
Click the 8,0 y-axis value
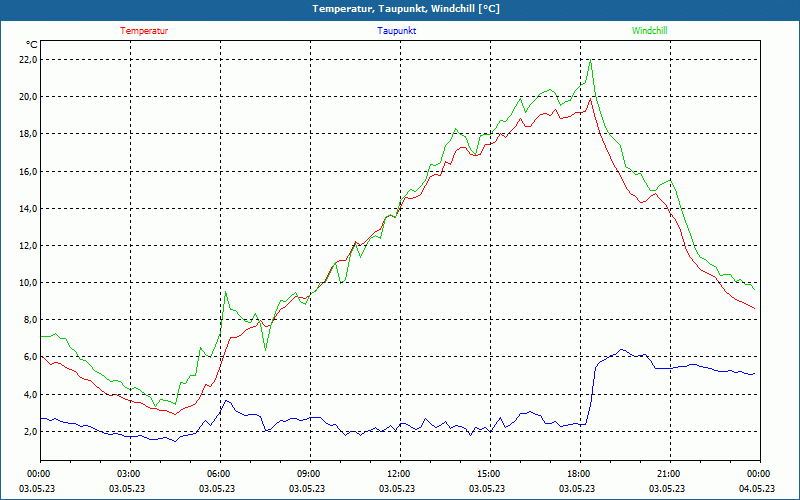coord(31,320)
